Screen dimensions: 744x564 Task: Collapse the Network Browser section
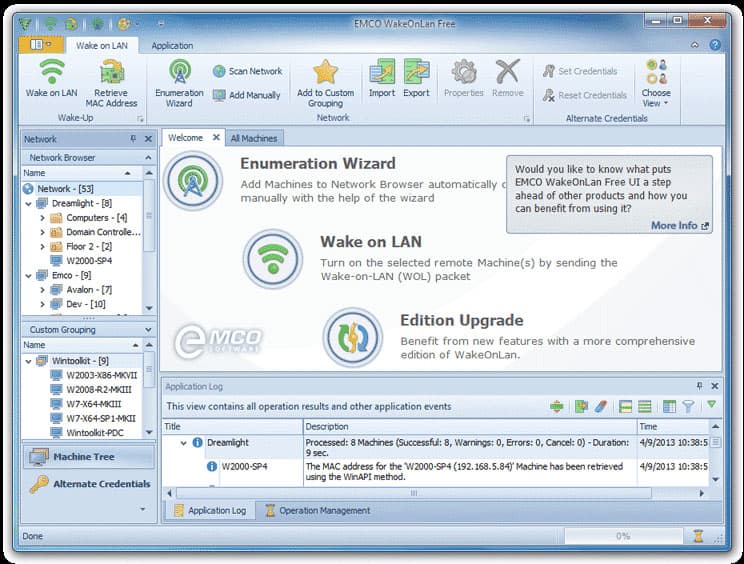point(149,157)
